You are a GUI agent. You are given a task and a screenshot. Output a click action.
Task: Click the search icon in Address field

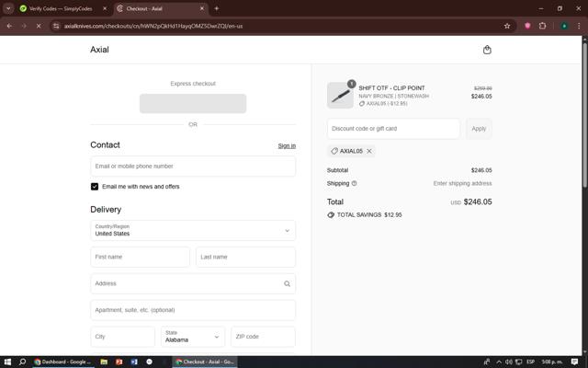point(287,284)
